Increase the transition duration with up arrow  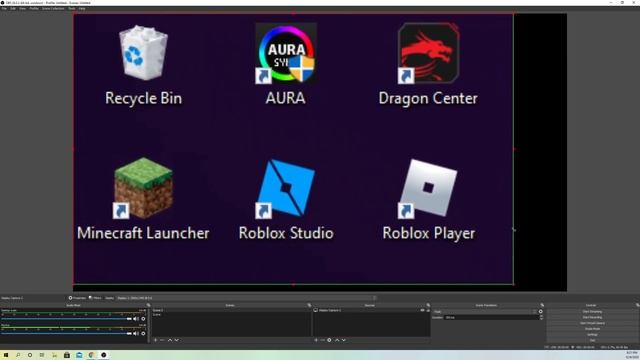pyautogui.click(x=541, y=316)
